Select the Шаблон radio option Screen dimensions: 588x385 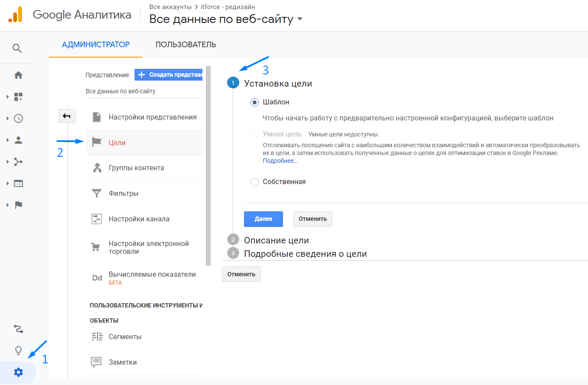[255, 102]
